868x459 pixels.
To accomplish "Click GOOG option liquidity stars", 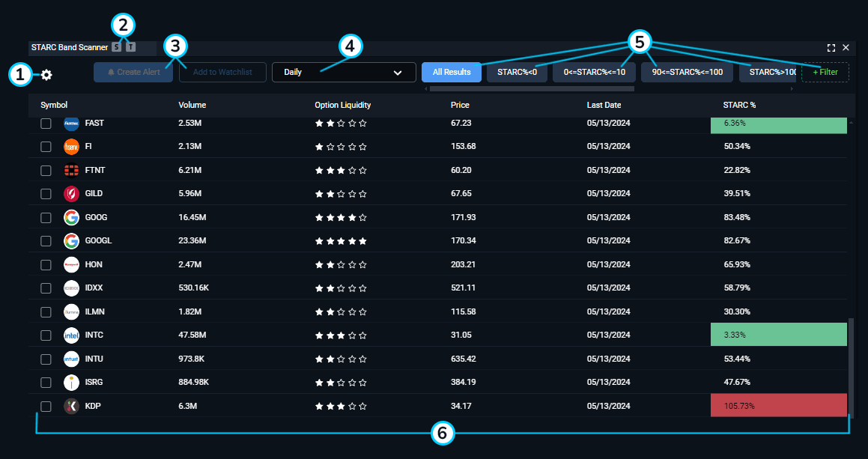I will [x=341, y=218].
